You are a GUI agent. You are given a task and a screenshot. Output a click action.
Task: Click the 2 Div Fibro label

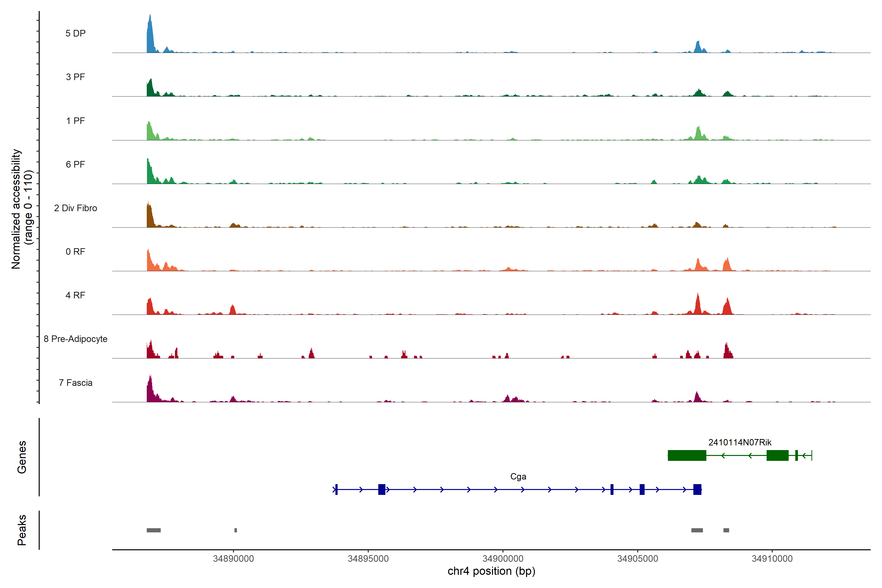(x=75, y=208)
